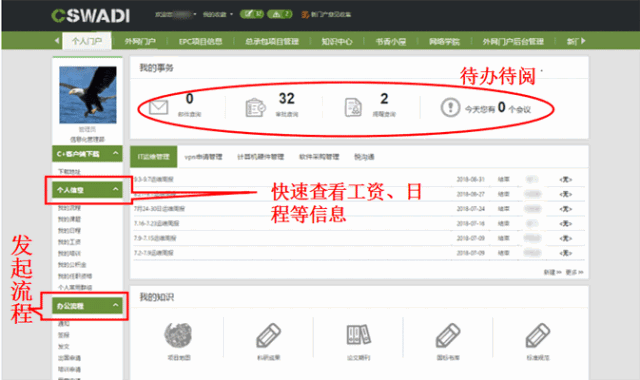Select the 软件采购管理 tab
Screen dimensions: 640x380
click(x=319, y=157)
